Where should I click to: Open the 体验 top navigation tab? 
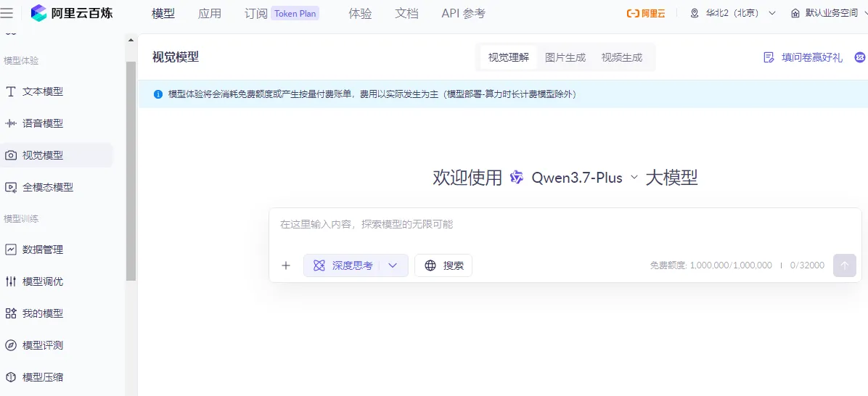[360, 13]
